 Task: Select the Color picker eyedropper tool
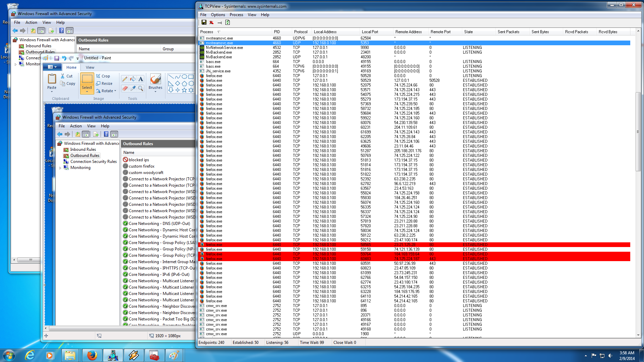133,88
